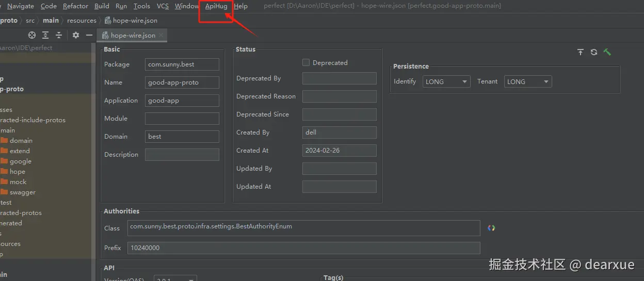
Task: Open the Code menu
Action: pos(49,6)
